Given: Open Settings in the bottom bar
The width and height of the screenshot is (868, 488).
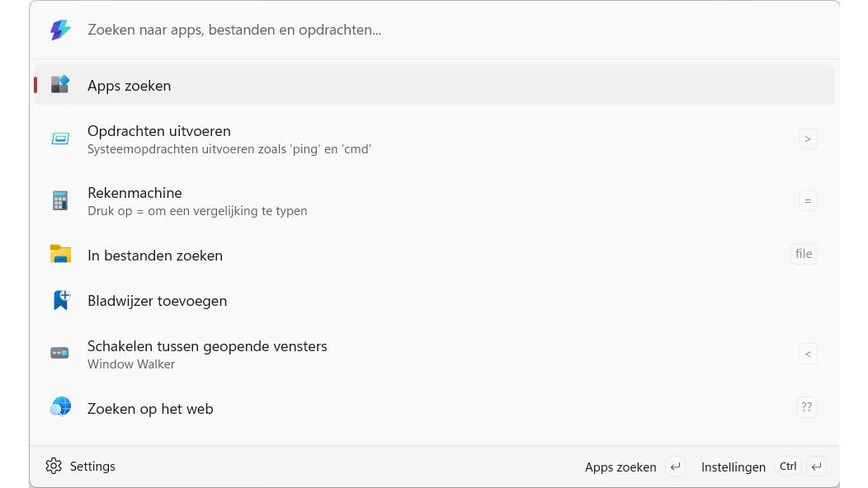Looking at the screenshot, I should pyautogui.click(x=92, y=467).
